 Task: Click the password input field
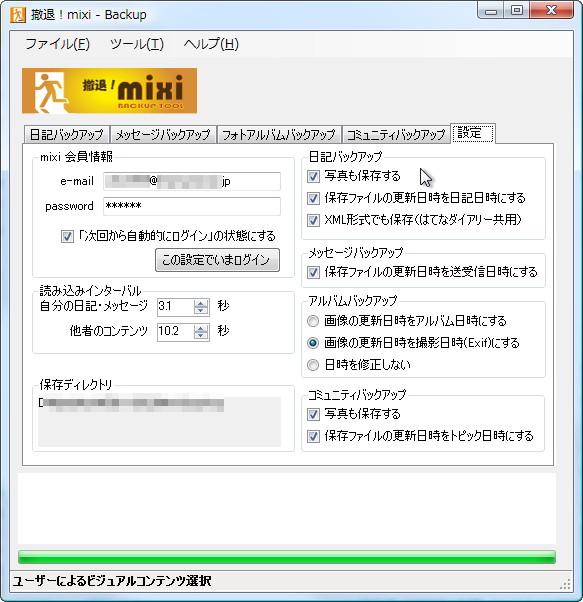click(192, 206)
